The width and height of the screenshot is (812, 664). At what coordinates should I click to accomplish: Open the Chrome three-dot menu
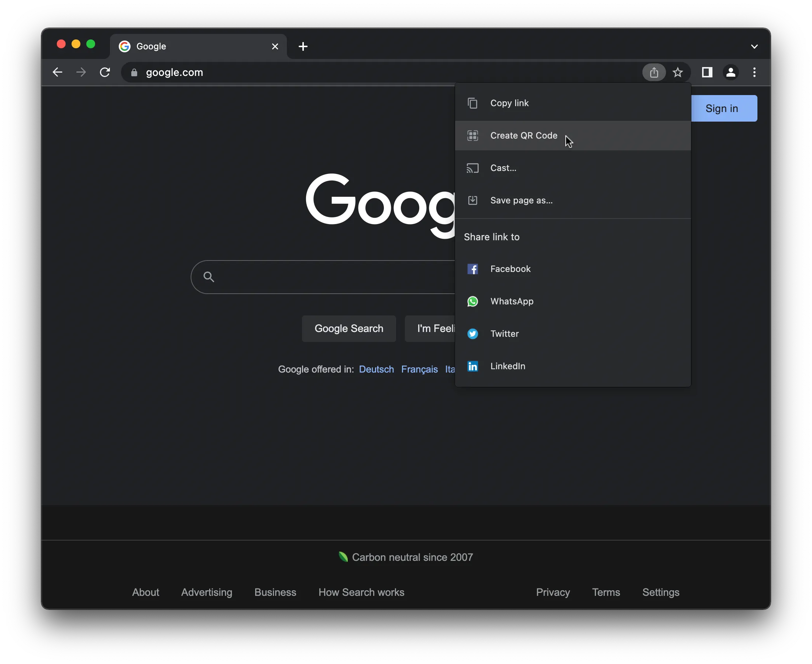tap(754, 72)
